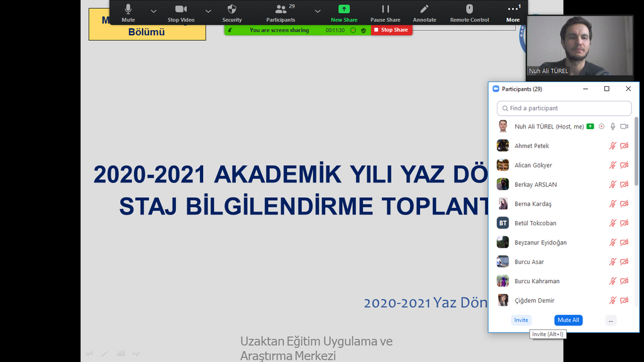Select participant Berkay ARSLAN
Viewport: 644px width, 362px height.
563,184
